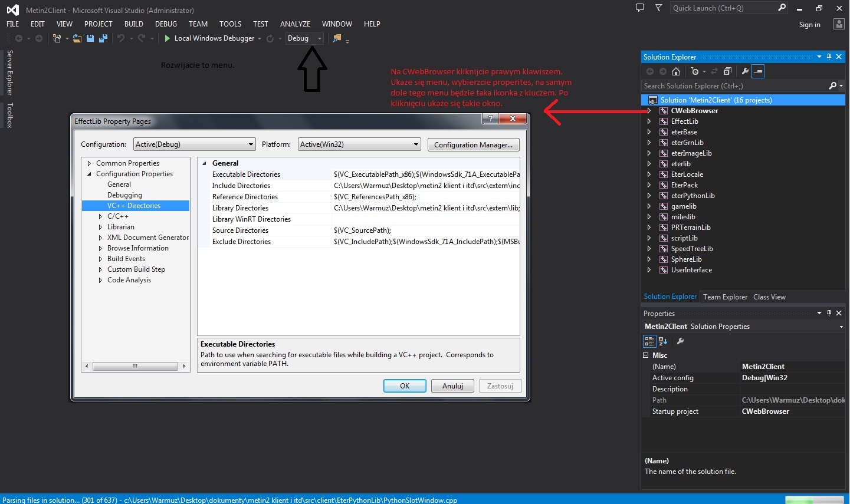Click the Anuluj cancel button
Viewport: 850px width, 504px height.
coord(452,386)
